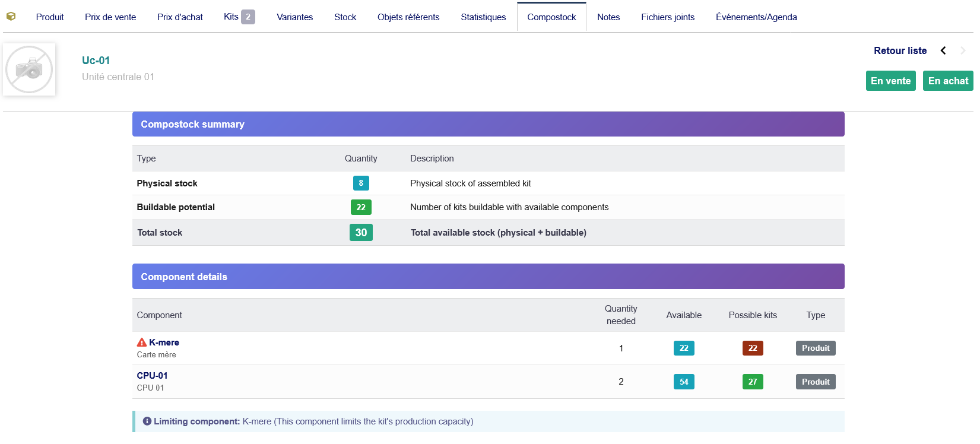Click the limiting component info icon
The image size is (980, 444).
(x=147, y=421)
